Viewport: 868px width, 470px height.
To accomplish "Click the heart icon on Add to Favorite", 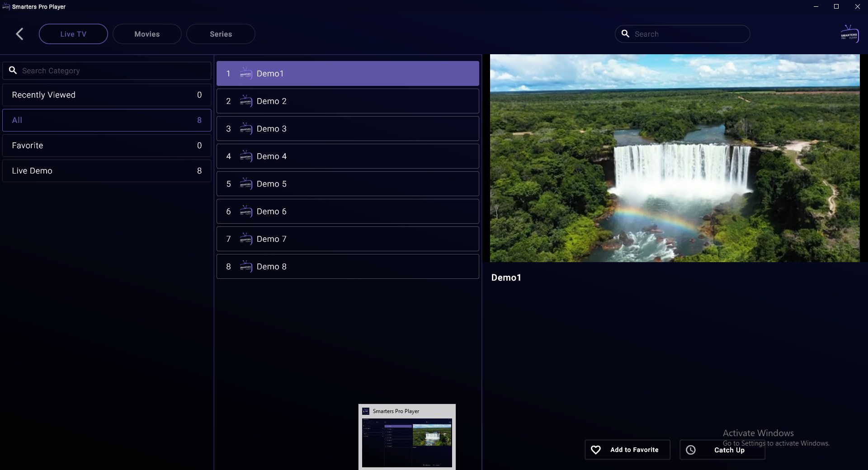I will (595, 450).
